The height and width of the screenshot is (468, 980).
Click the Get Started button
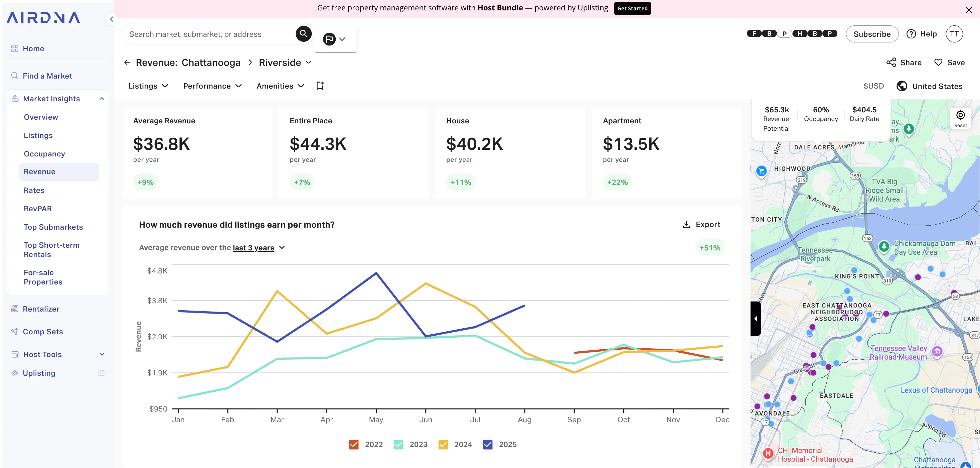pos(632,8)
